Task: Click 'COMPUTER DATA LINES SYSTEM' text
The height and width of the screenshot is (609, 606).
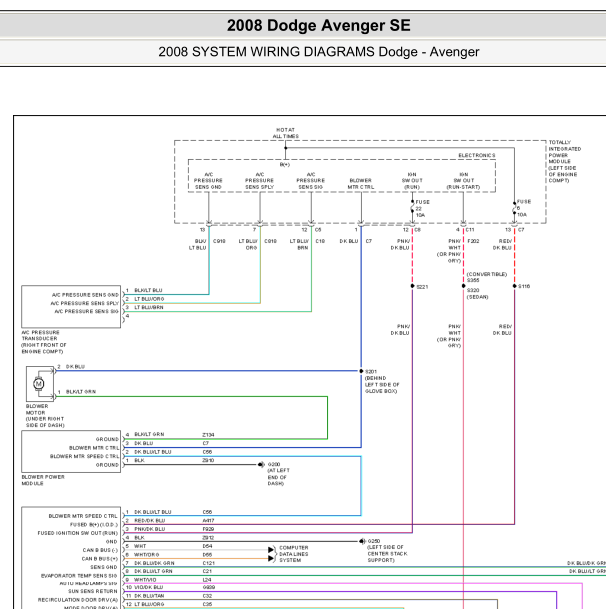Action: (294, 554)
